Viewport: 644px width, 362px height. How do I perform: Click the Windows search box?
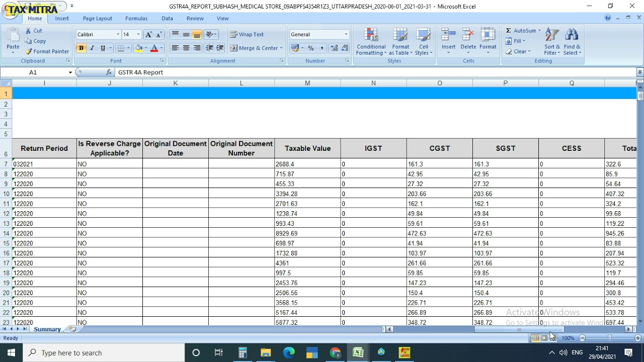coord(104,353)
